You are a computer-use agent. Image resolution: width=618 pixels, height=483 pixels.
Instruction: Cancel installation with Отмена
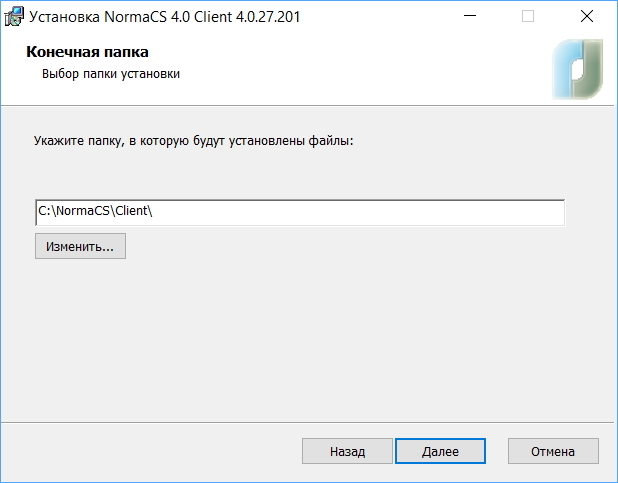coord(553,451)
